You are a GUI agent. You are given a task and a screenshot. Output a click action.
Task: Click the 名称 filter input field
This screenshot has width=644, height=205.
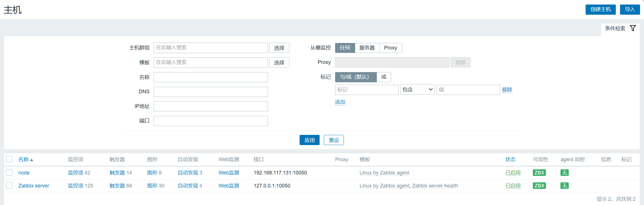click(211, 77)
